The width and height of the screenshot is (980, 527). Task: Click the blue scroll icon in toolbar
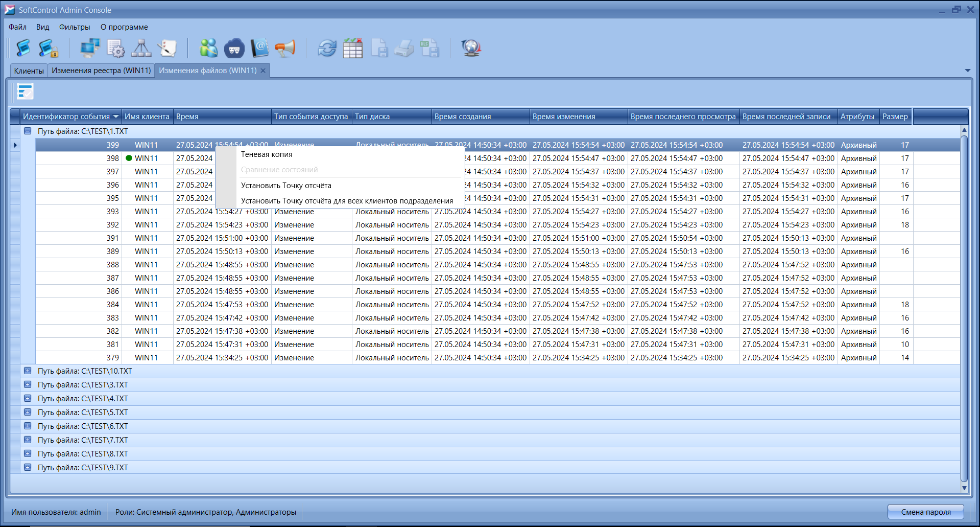23,48
